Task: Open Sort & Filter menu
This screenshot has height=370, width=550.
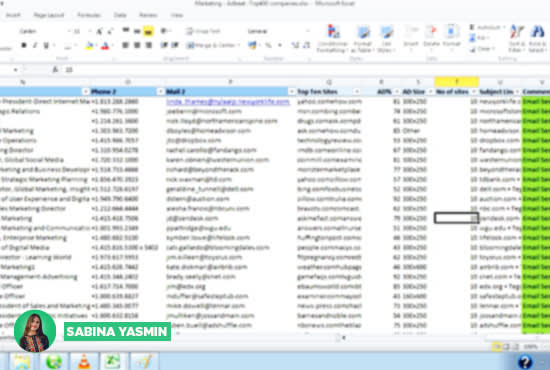Action: click(517, 39)
